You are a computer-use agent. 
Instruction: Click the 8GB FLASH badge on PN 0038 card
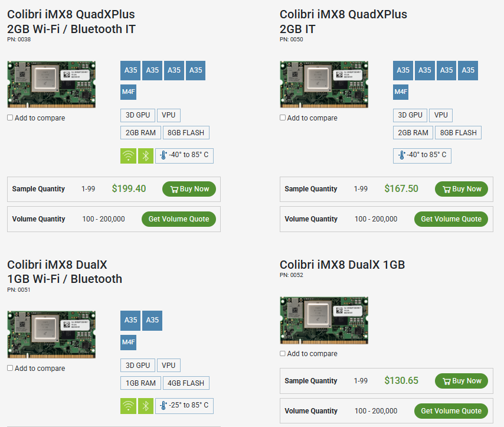[186, 132]
